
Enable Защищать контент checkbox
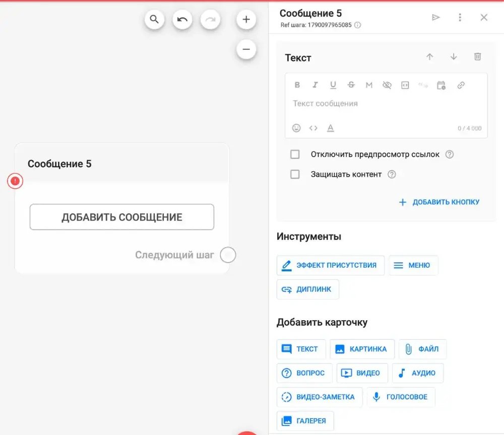(295, 174)
